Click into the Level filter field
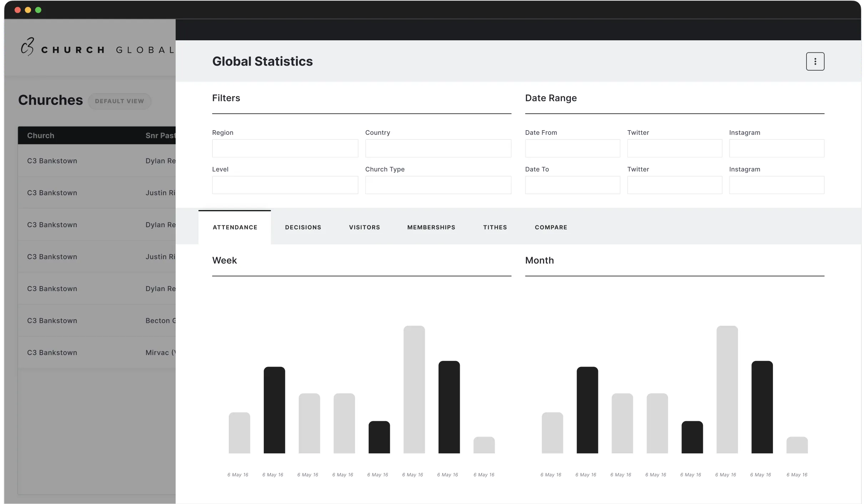Image resolution: width=865 pixels, height=504 pixels. [285, 185]
